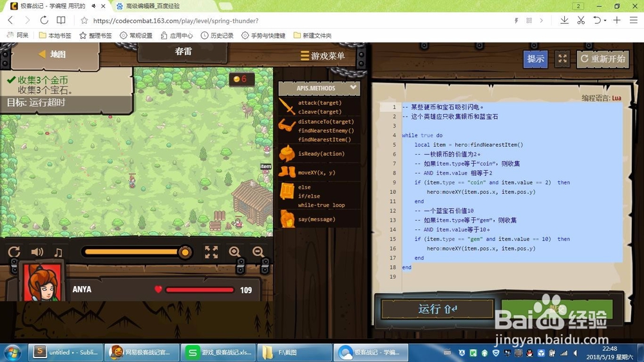Click the undo closed tab icon

point(597,20)
